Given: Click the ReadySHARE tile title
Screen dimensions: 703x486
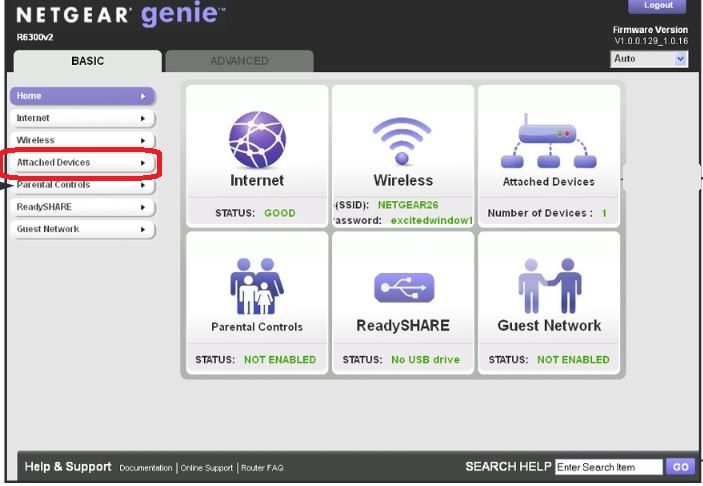Looking at the screenshot, I should point(403,325).
